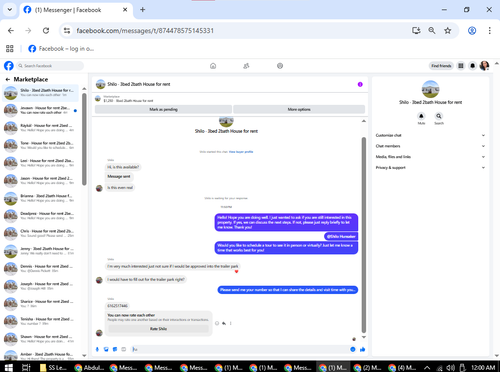Screen dimensions: 500x372
Task: Send a thumbs-up like
Action: [x=363, y=349]
